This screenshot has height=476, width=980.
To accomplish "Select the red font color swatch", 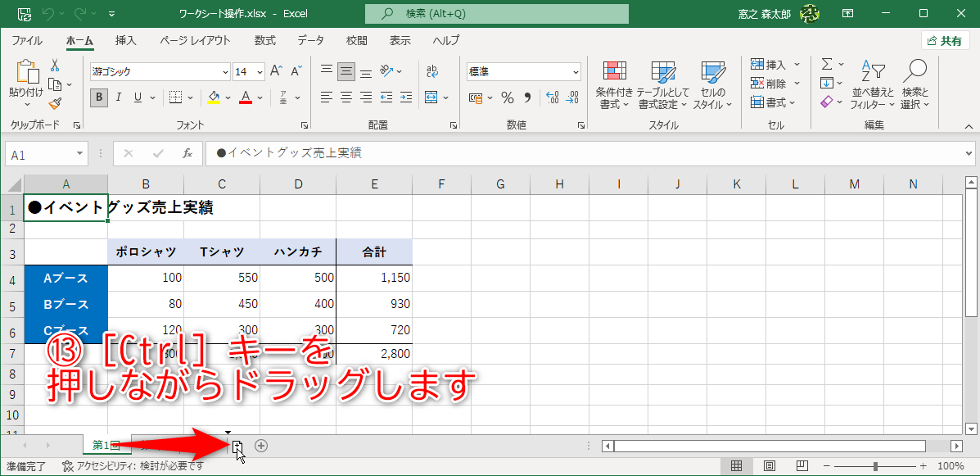I will [x=246, y=103].
